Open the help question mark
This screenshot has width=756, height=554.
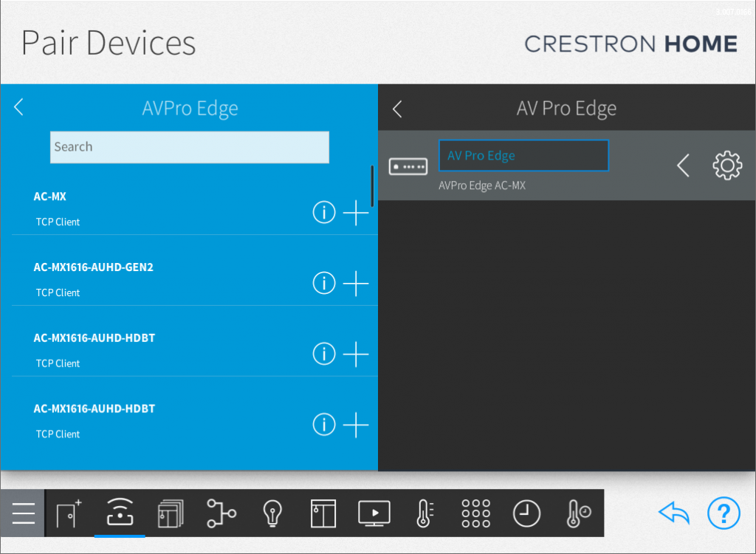tap(724, 513)
